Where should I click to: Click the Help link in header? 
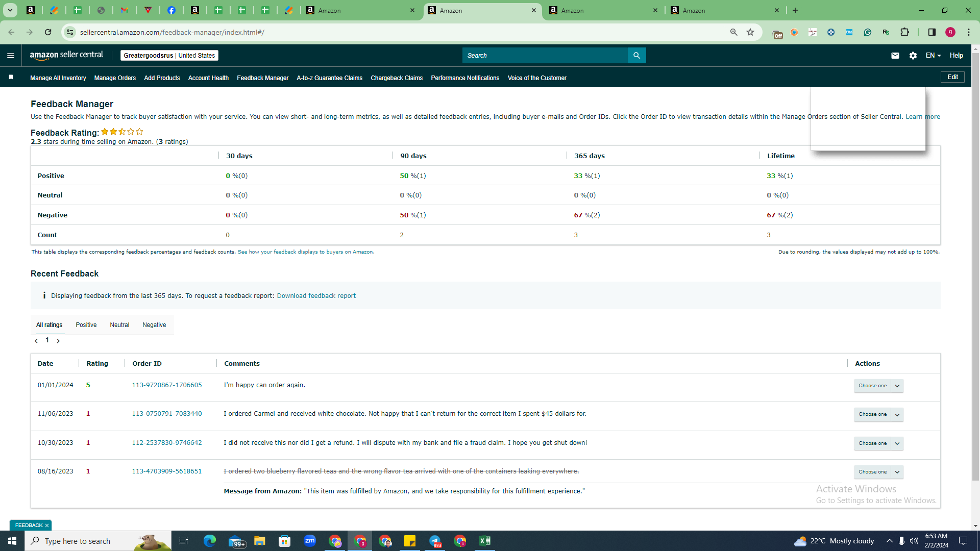click(957, 56)
